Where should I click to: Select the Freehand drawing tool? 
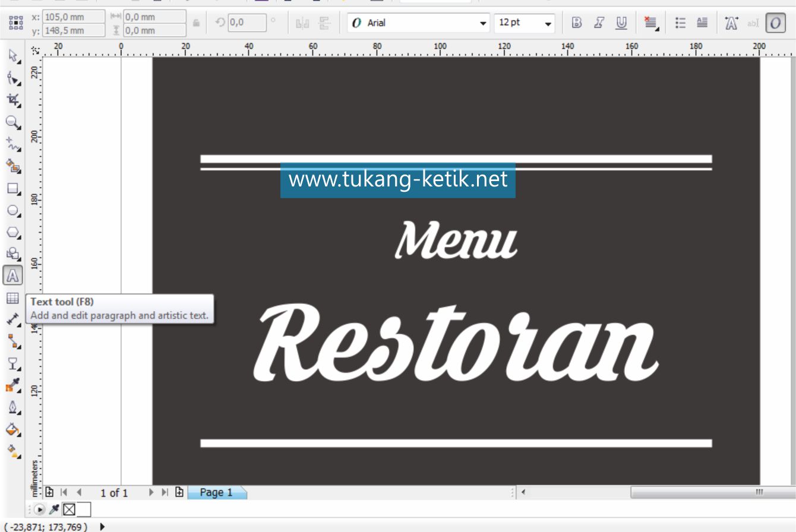13,144
